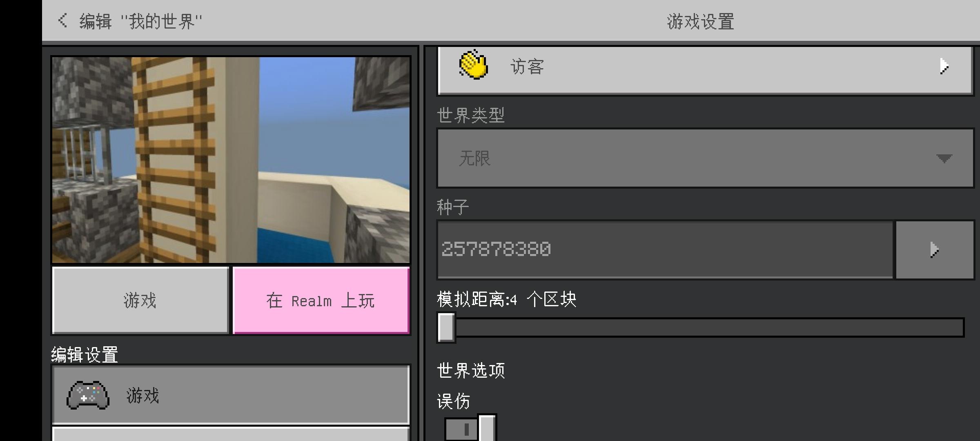Image resolution: width=980 pixels, height=441 pixels.
Task: Click the 编辑 "我的世界" title text
Action: click(140, 21)
